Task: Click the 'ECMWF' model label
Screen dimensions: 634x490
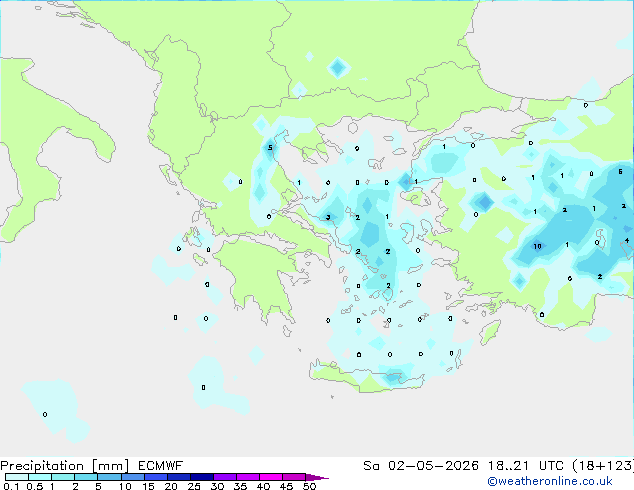Action: click(161, 466)
